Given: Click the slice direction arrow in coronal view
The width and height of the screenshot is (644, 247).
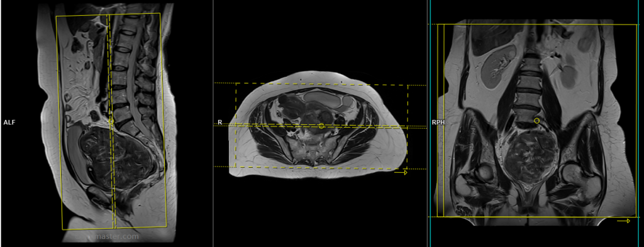Looking at the screenshot, I should (x=623, y=221).
